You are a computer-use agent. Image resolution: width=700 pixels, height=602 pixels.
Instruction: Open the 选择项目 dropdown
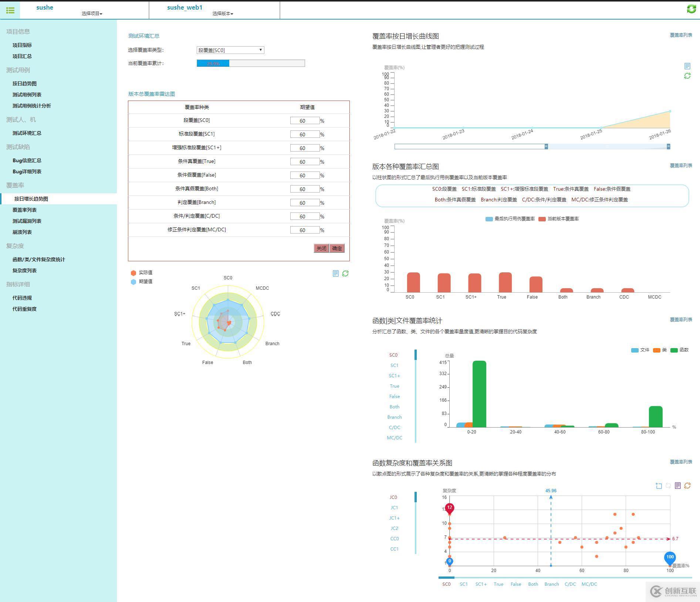point(92,14)
